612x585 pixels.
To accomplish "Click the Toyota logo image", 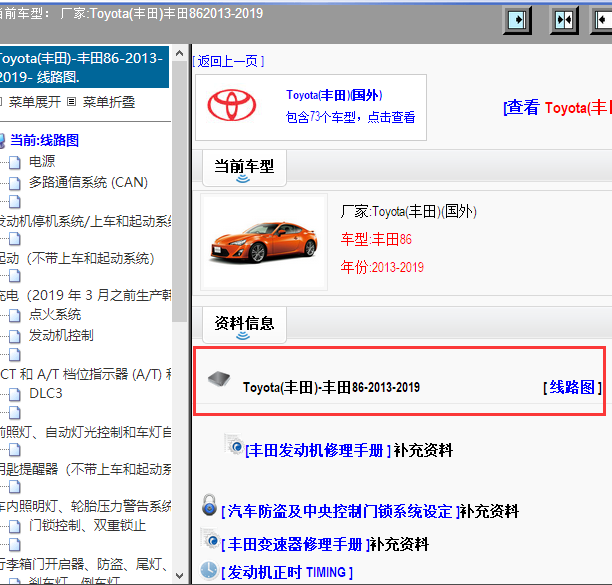I will point(232,105).
